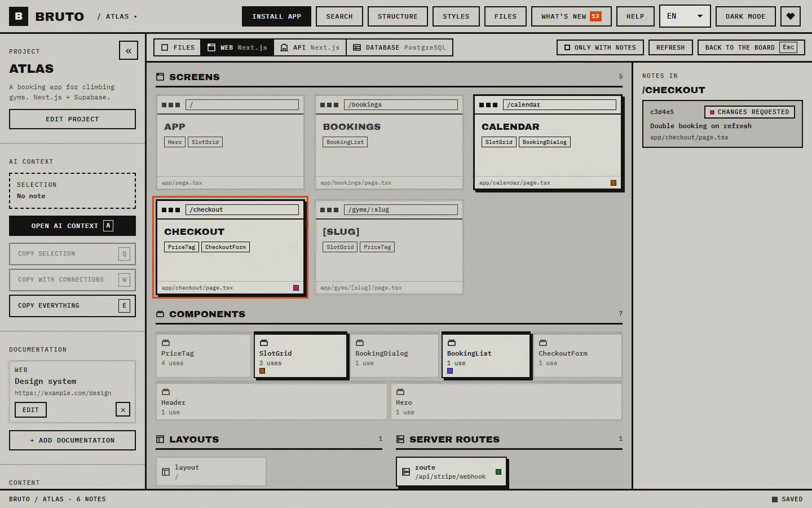Click the Header component icon
812x508 pixels.
pyautogui.click(x=166, y=392)
